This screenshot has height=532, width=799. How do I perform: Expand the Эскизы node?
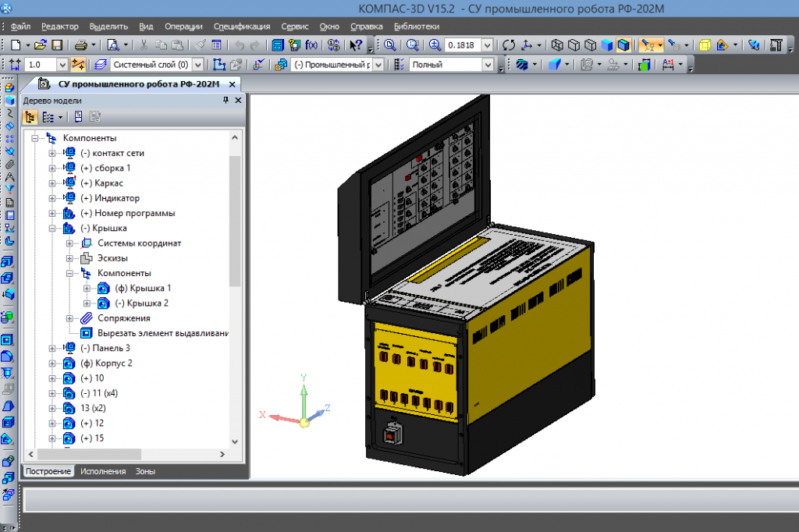point(69,258)
